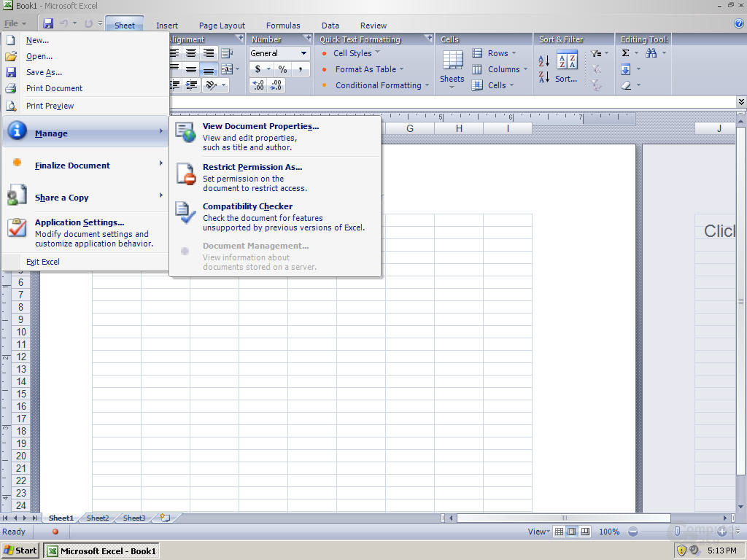Toggle bottom vertical alignment button

pyautogui.click(x=208, y=70)
